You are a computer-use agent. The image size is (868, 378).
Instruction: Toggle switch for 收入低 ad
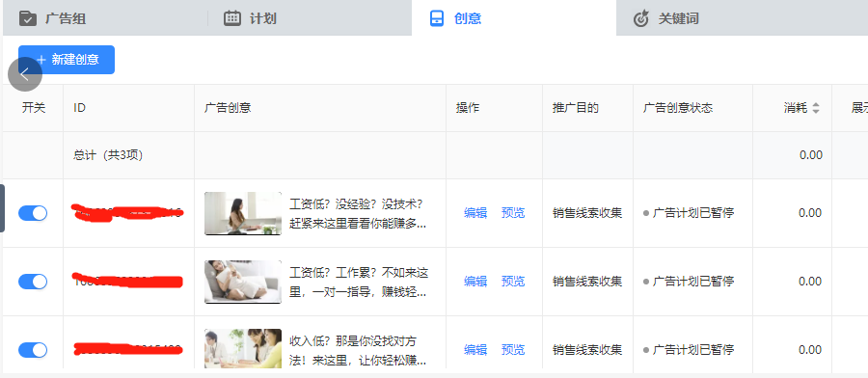pos(33,350)
